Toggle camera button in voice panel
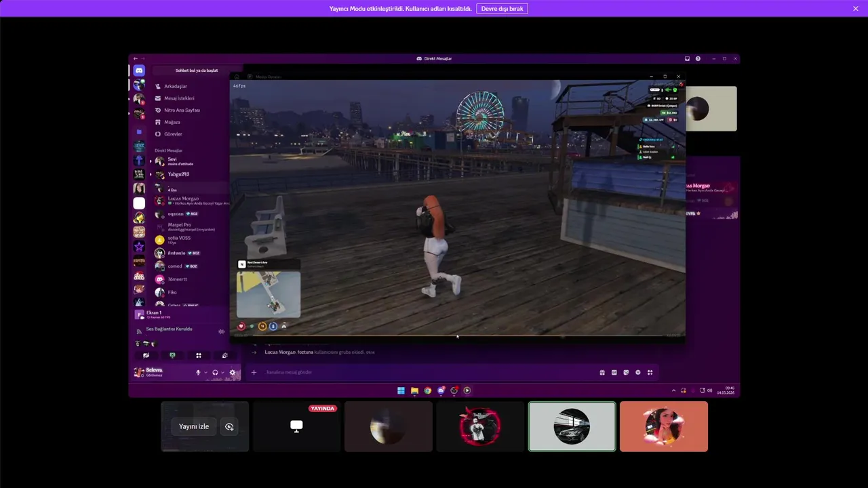The width and height of the screenshot is (868, 488). pos(146,355)
